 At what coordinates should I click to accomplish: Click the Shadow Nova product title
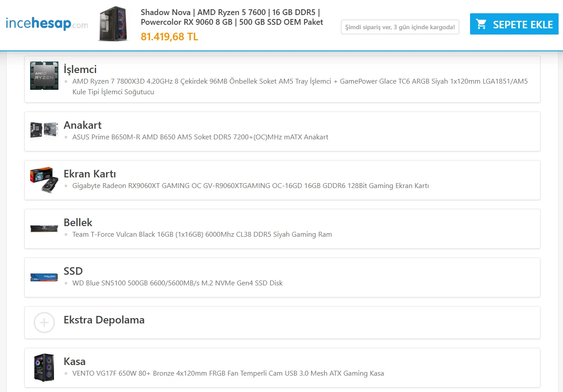[x=232, y=17]
